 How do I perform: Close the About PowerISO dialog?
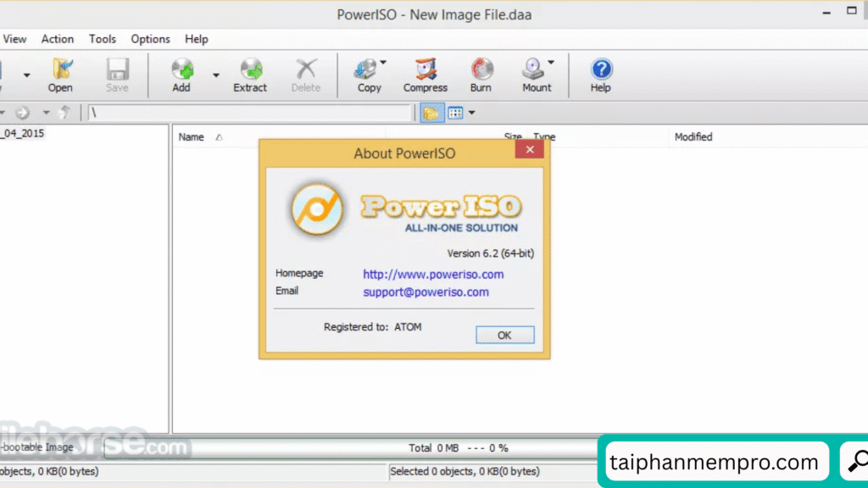pyautogui.click(x=530, y=150)
